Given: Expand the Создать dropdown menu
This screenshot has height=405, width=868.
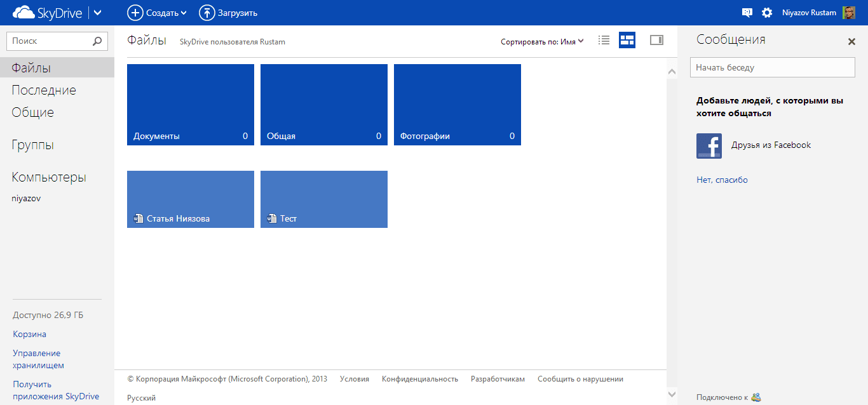Looking at the screenshot, I should [184, 13].
